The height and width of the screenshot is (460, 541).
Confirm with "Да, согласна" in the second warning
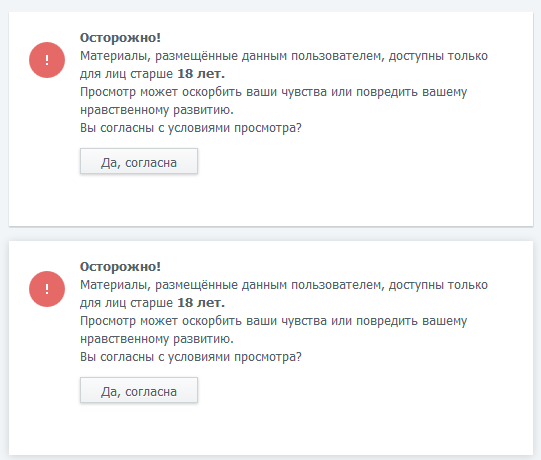coord(139,390)
